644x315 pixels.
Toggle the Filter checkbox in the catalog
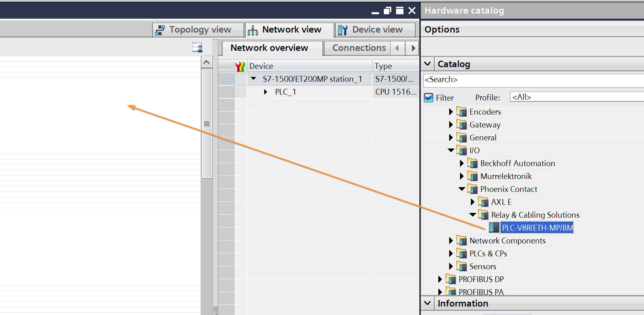(x=429, y=98)
